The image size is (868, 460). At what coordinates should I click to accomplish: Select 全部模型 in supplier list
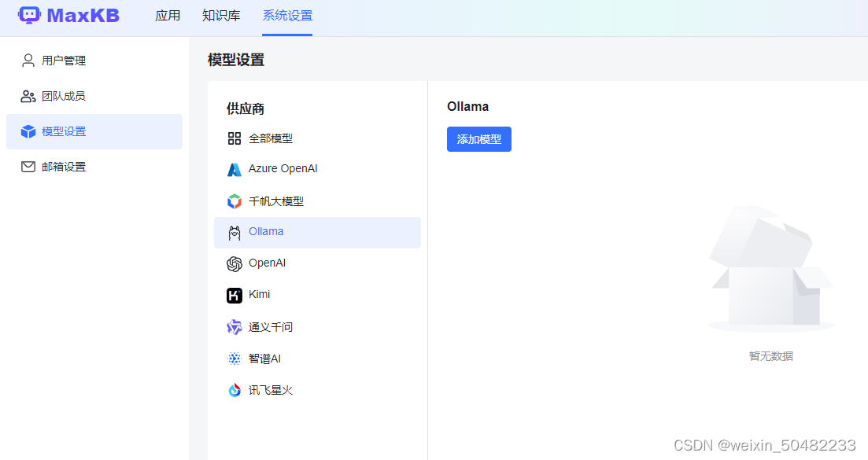[317, 138]
